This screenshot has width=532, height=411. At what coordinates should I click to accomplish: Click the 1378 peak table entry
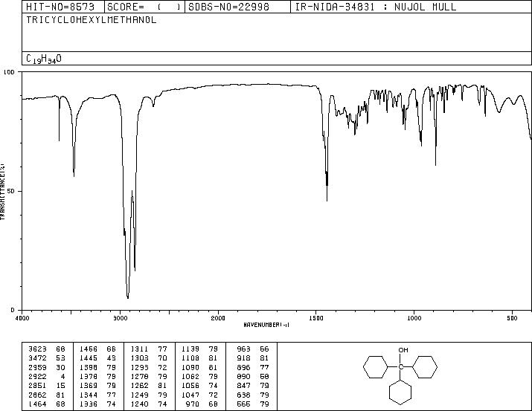97,376
